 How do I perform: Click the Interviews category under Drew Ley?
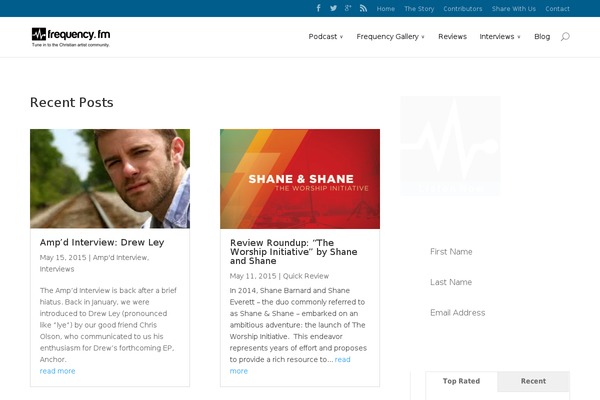pos(57,269)
